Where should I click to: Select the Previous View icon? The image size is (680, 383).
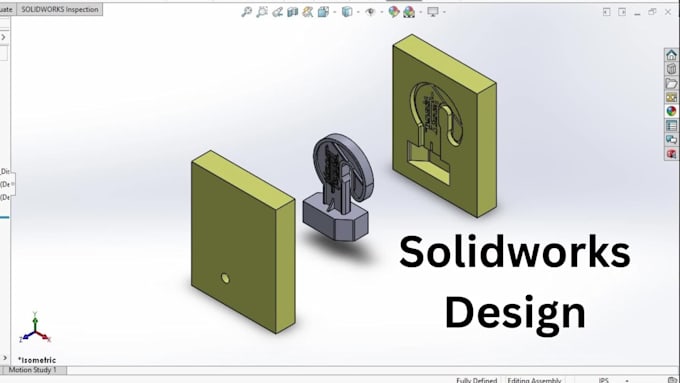coord(278,12)
